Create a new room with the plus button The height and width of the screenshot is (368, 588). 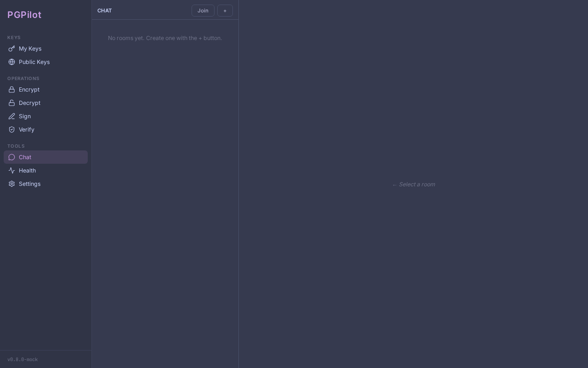[x=225, y=11]
